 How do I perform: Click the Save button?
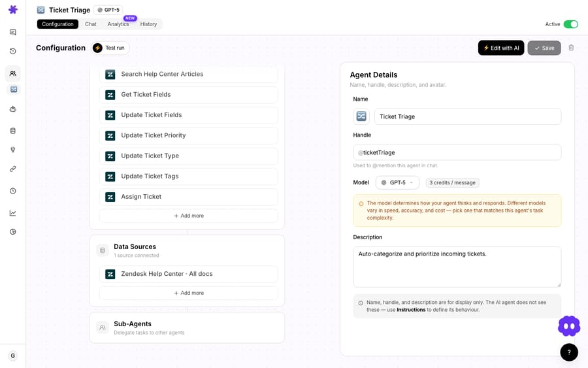tap(544, 48)
